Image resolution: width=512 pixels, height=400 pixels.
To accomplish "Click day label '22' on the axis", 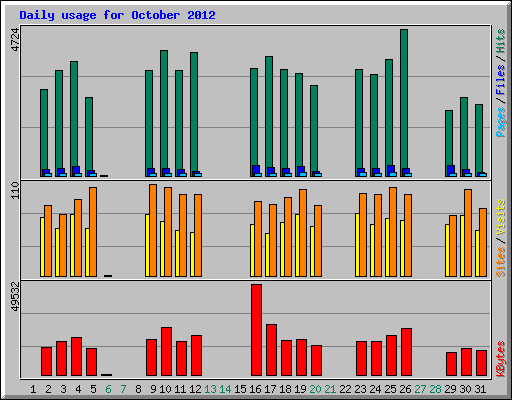I will tap(345, 389).
